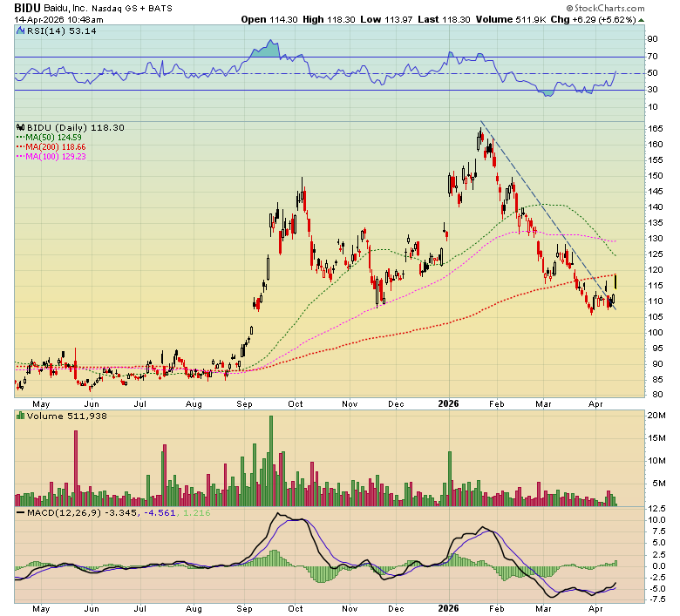
Task: Click the dashed blue downtrend line
Action: [548, 215]
